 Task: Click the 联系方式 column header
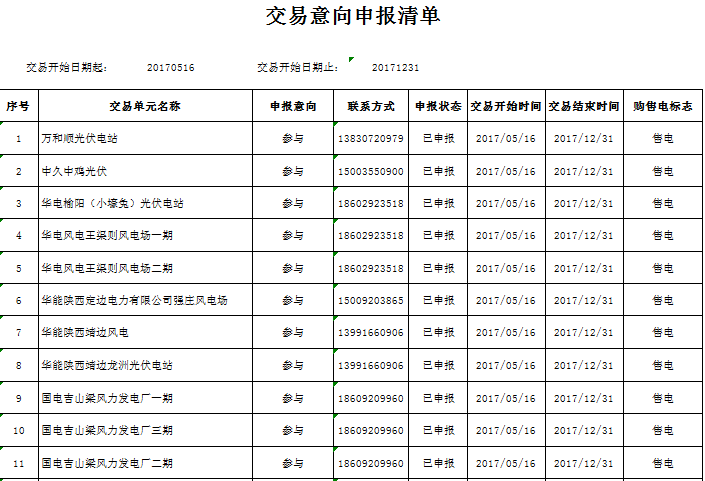(x=371, y=106)
